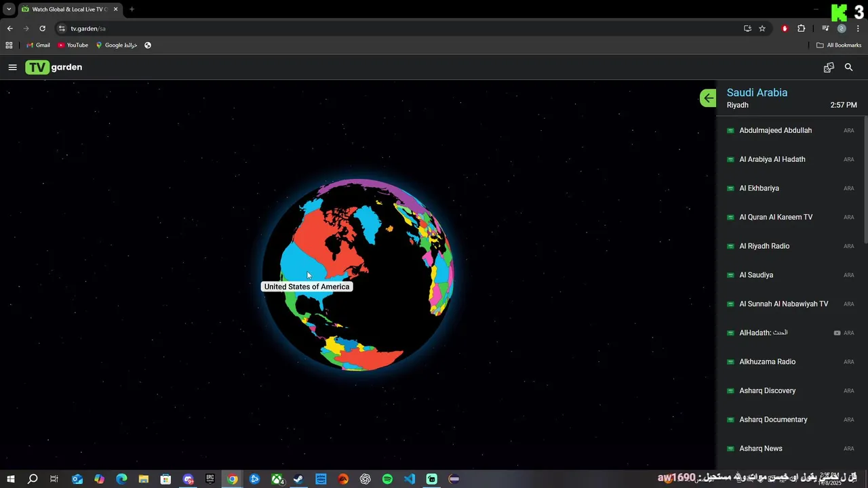Open the tab search dropdown arrow
868x488 pixels.
(x=9, y=9)
